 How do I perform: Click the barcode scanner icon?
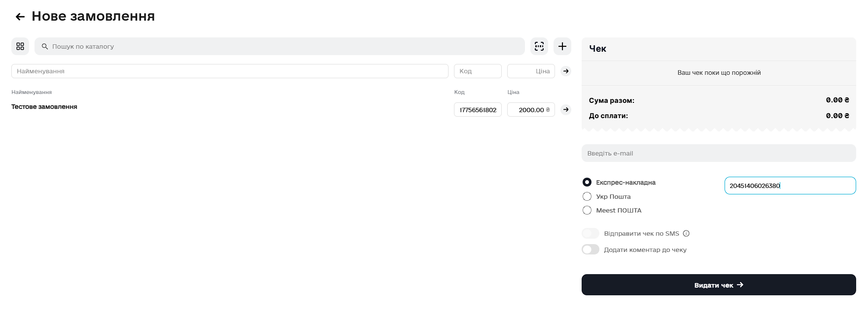click(x=539, y=46)
